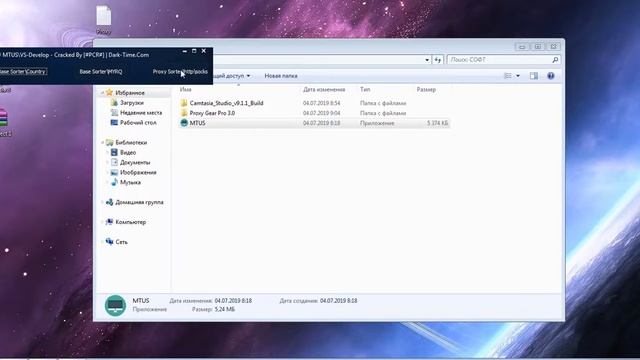The width and height of the screenshot is (640, 360).
Task: Expand the Компьютер tree node
Action: tap(102, 222)
